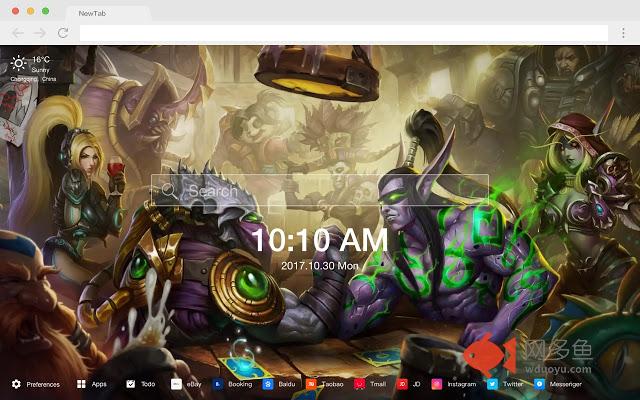Click the browser back arrow
The height and width of the screenshot is (400, 640).
coord(18,33)
